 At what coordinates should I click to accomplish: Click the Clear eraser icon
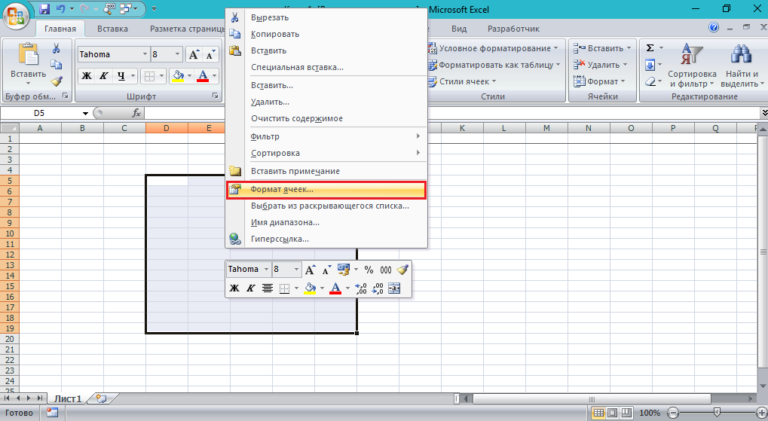650,82
